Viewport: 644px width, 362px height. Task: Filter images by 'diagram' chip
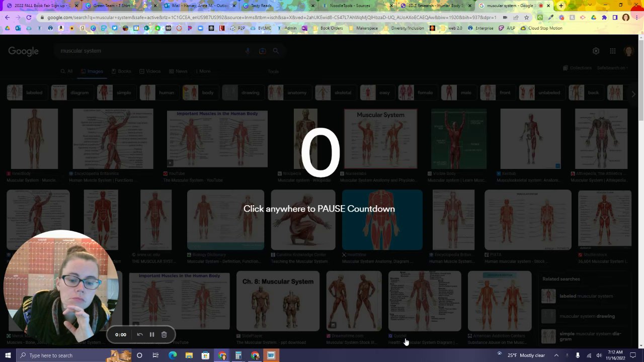click(72, 93)
